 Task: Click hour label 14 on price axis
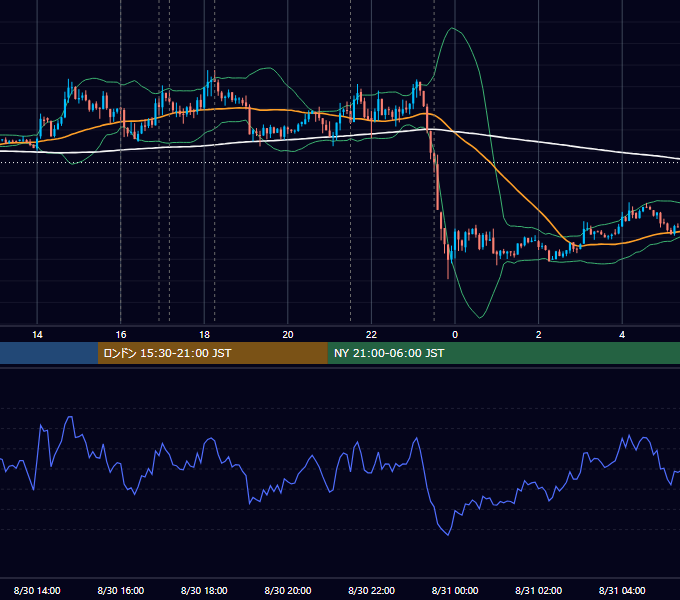pos(37,335)
